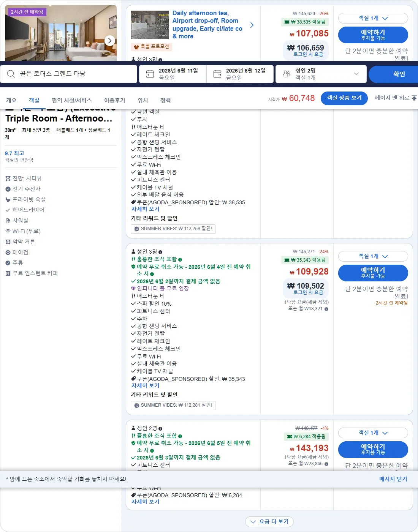The height and width of the screenshot is (532, 418).
Task: Click the check-out calendar icon
Action: tap(217, 74)
